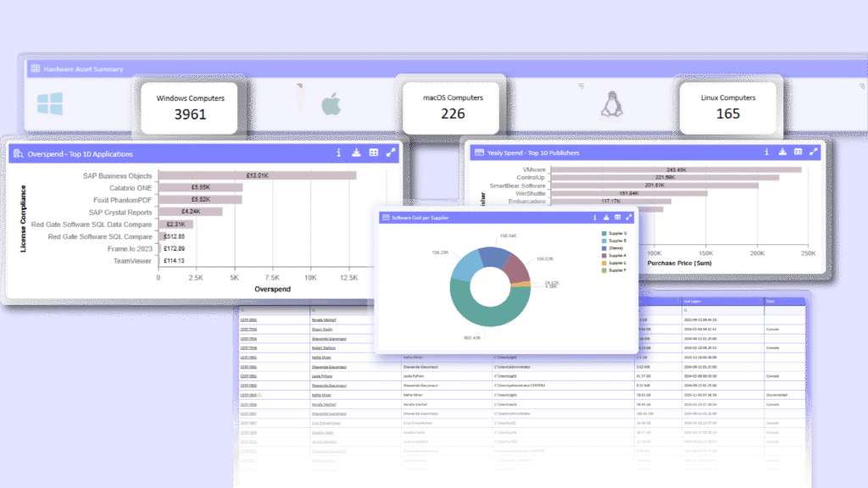Click the SAP Crystal Reports £4.24K bar
The height and width of the screenshot is (488, 868).
point(191,211)
